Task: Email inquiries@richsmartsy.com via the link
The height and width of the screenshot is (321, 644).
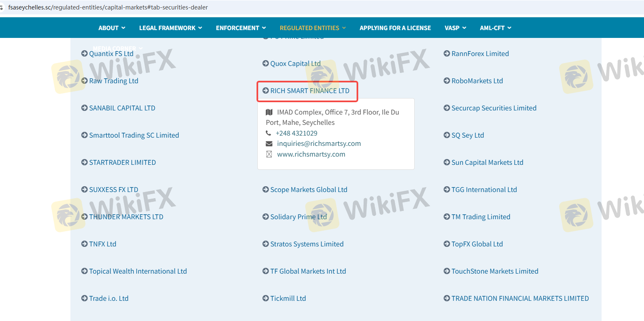Action: 319,144
